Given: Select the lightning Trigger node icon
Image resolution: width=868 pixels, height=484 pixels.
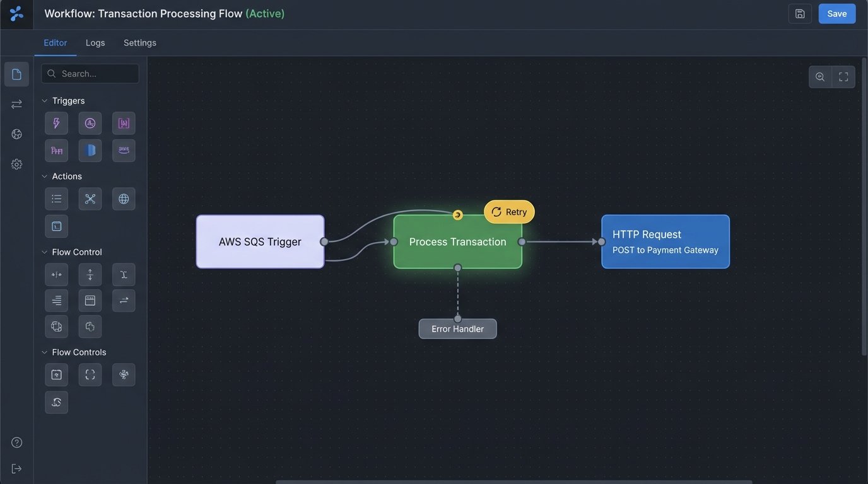Looking at the screenshot, I should [x=56, y=122].
